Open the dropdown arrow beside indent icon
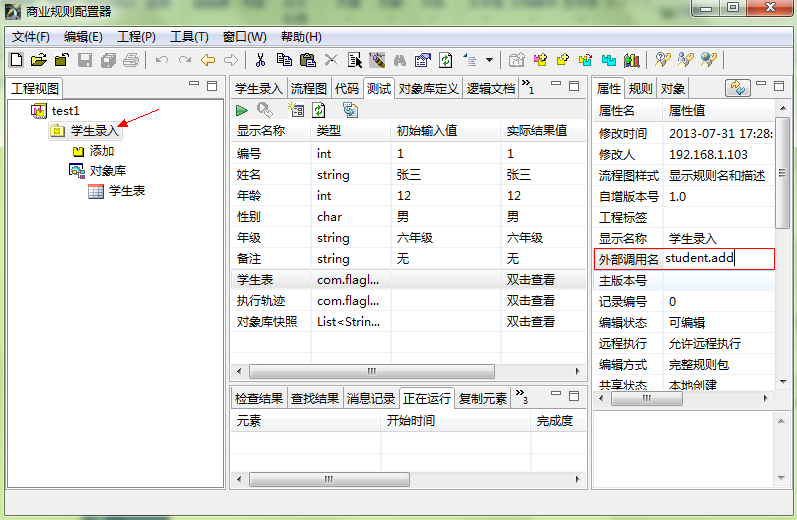 click(489, 60)
